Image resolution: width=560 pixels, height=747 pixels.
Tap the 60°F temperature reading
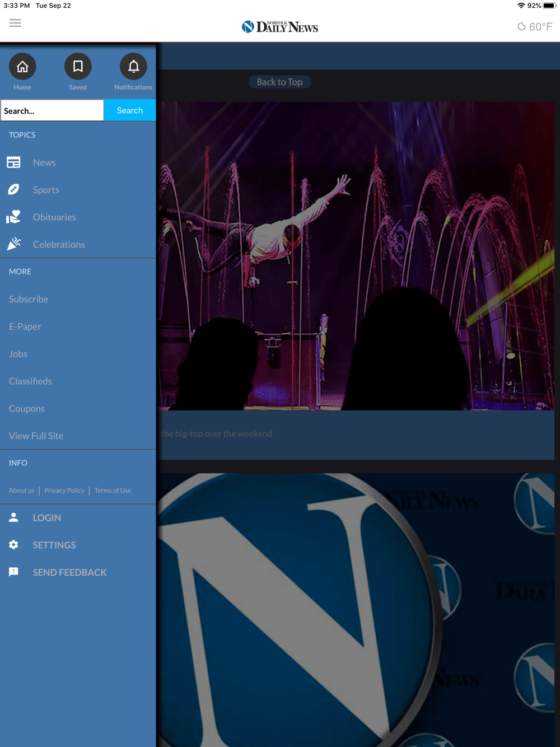[540, 26]
